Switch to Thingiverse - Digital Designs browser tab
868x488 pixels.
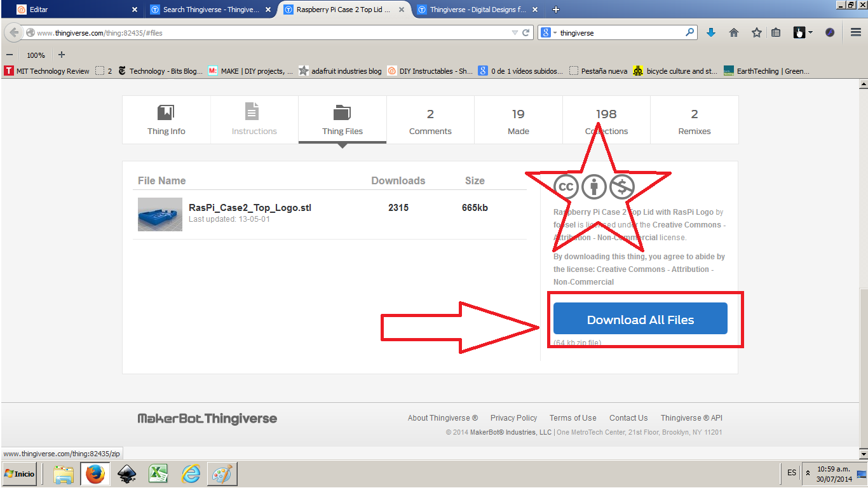(x=478, y=10)
